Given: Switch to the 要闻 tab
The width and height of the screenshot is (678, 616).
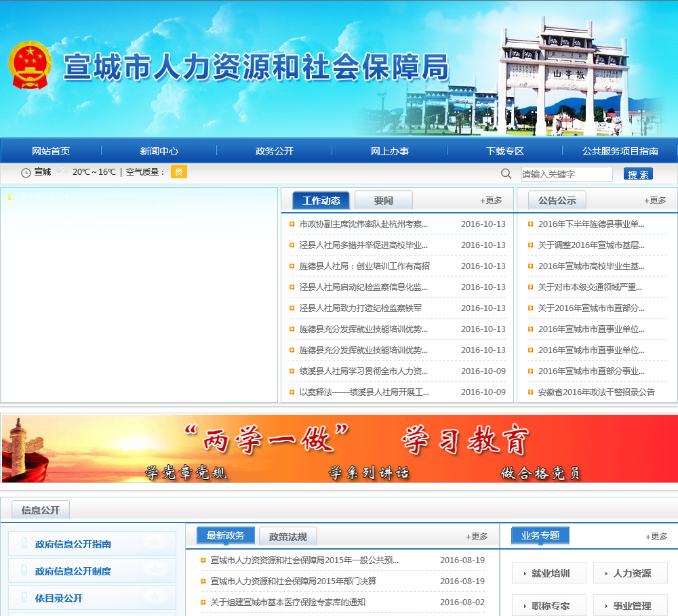Looking at the screenshot, I should [x=384, y=201].
